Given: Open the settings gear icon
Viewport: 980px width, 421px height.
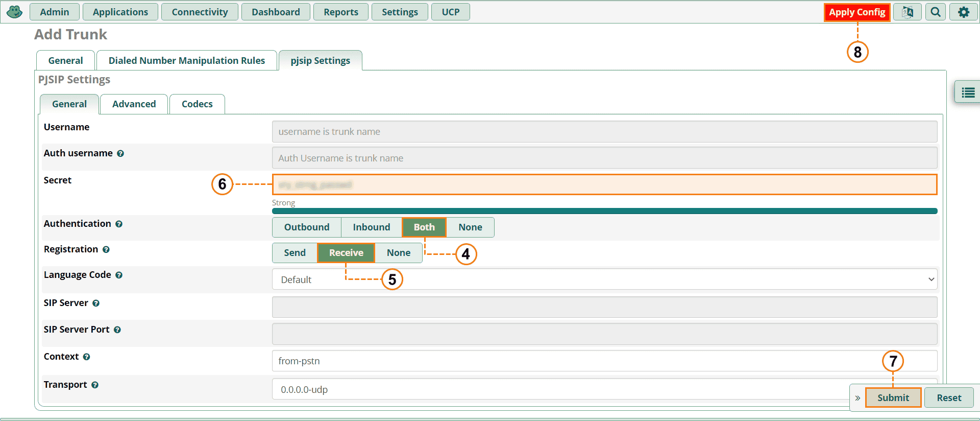Looking at the screenshot, I should (x=964, y=12).
